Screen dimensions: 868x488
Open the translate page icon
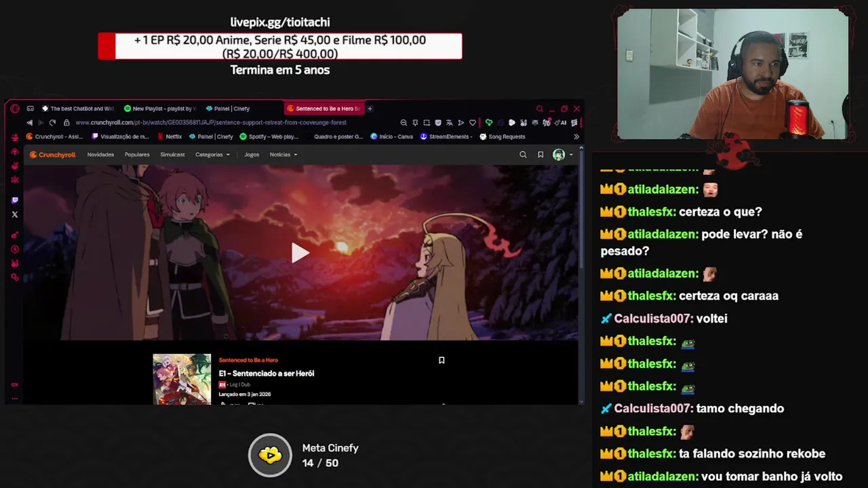point(449,123)
